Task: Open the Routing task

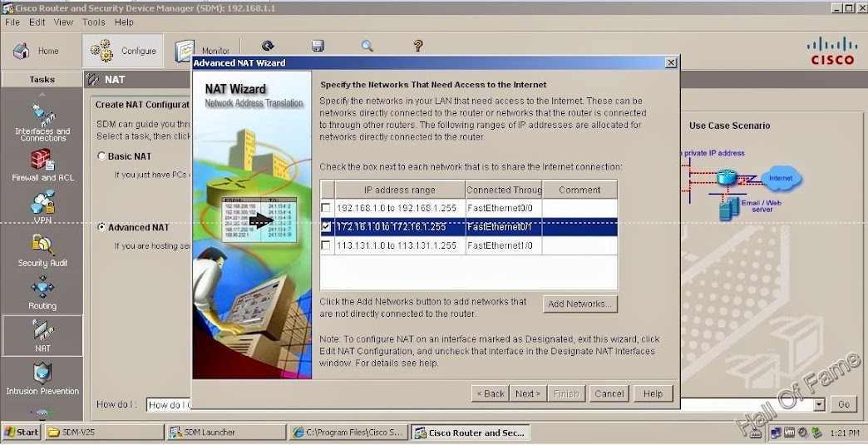Action: click(42, 294)
